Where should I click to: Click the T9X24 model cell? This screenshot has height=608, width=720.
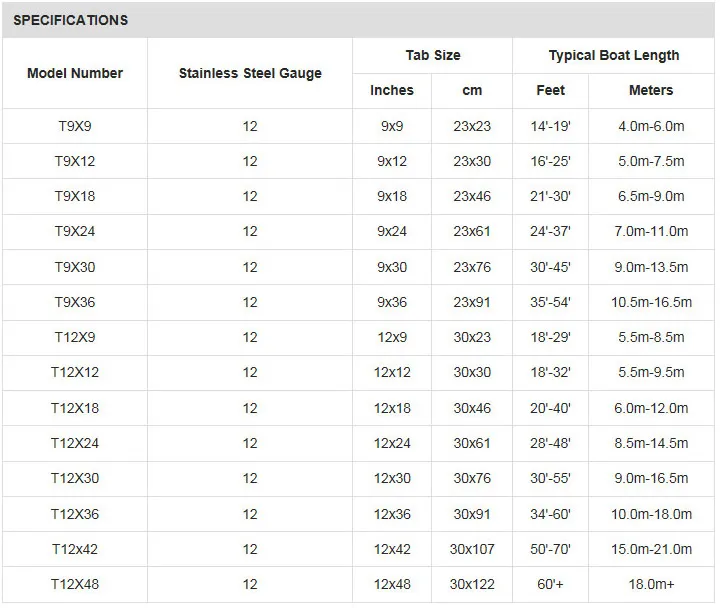(x=75, y=231)
